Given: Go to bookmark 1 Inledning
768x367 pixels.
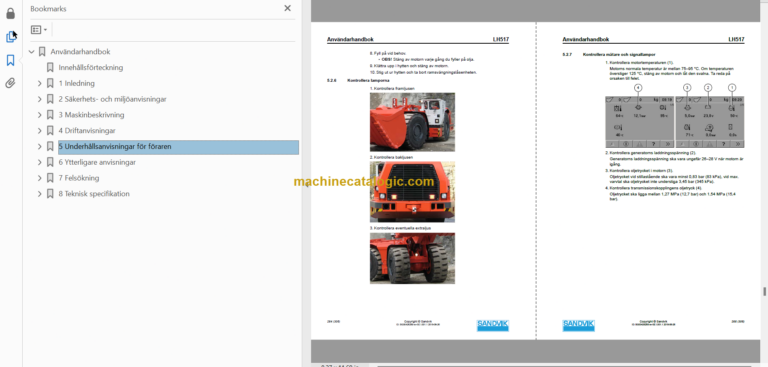Looking at the screenshot, I should click(x=76, y=83).
